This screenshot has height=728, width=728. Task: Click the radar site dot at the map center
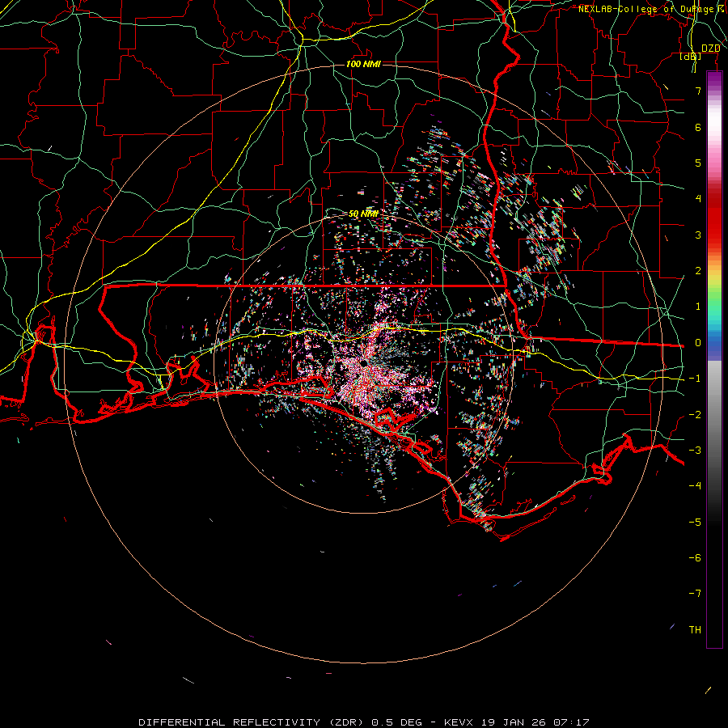click(x=365, y=362)
